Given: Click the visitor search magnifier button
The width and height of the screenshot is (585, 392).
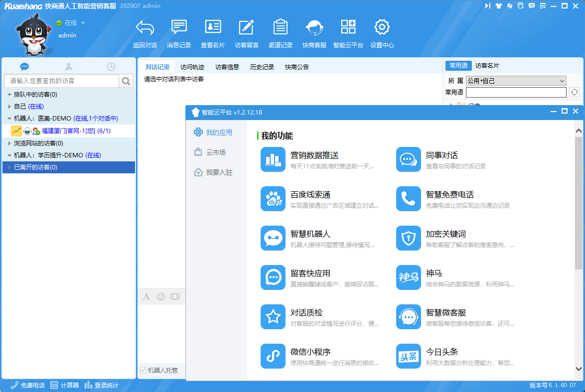Looking at the screenshot, I should tap(127, 81).
